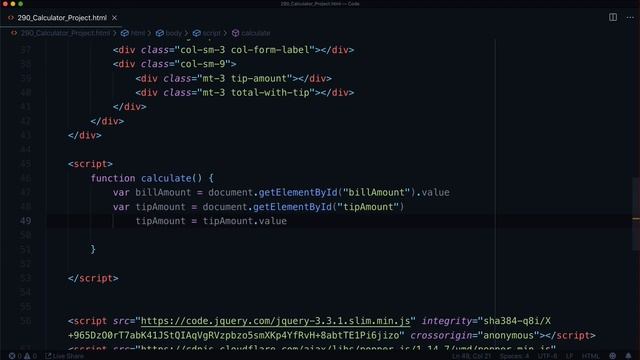This screenshot has width=640, height=360.
Task: Select the 290_Calculator_Project.html editor tab
Action: (62, 18)
